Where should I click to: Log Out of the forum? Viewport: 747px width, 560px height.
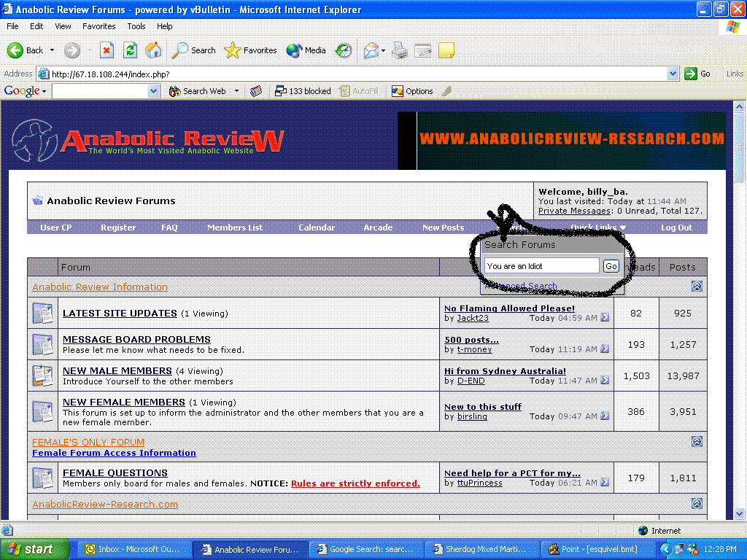tap(676, 227)
